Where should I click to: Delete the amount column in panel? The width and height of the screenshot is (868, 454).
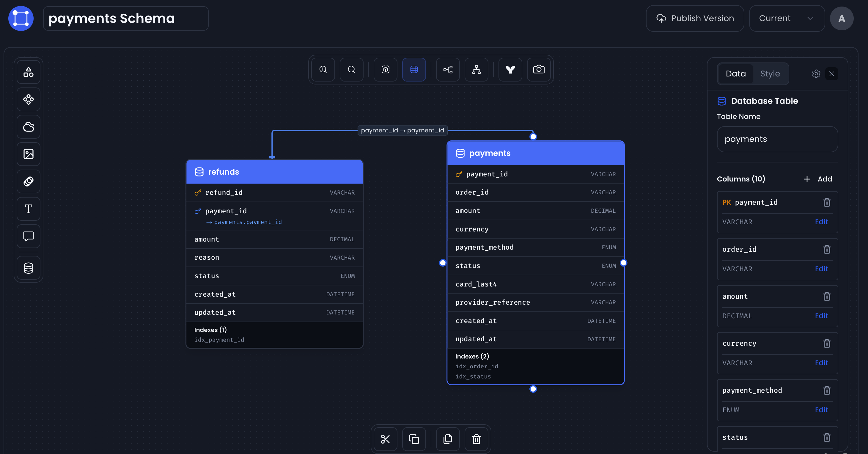tap(827, 296)
